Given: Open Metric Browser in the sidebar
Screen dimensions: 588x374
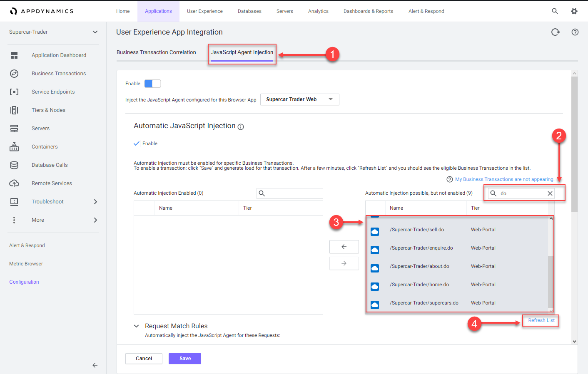Looking at the screenshot, I should [x=26, y=264].
